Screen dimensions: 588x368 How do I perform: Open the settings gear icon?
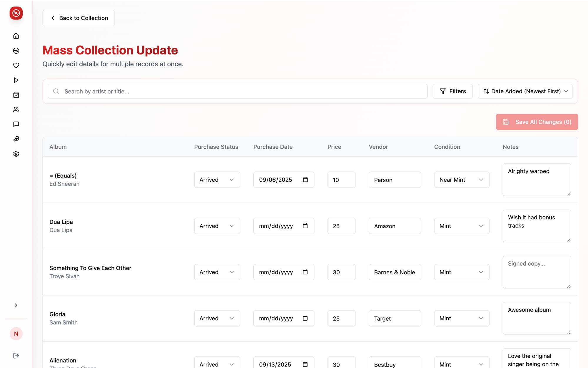tap(16, 154)
